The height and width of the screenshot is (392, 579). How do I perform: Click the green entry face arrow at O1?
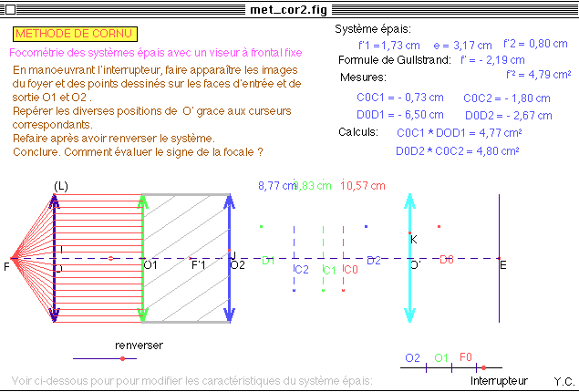click(x=142, y=292)
